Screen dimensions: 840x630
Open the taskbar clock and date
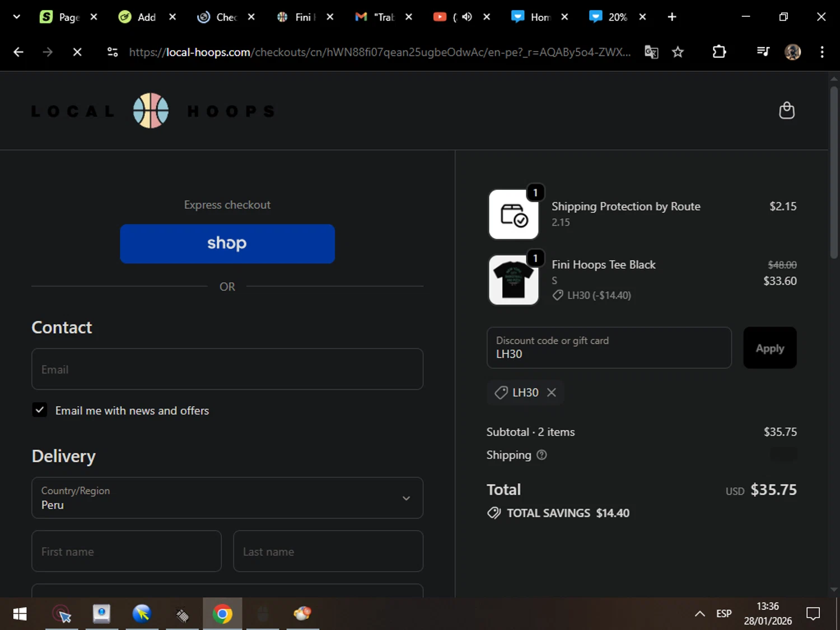[768, 614]
